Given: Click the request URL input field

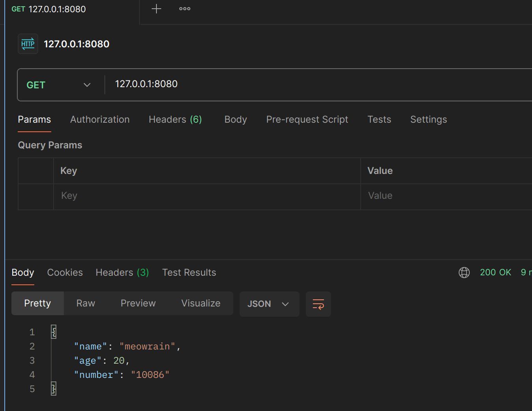Looking at the screenshot, I should click(x=315, y=84).
